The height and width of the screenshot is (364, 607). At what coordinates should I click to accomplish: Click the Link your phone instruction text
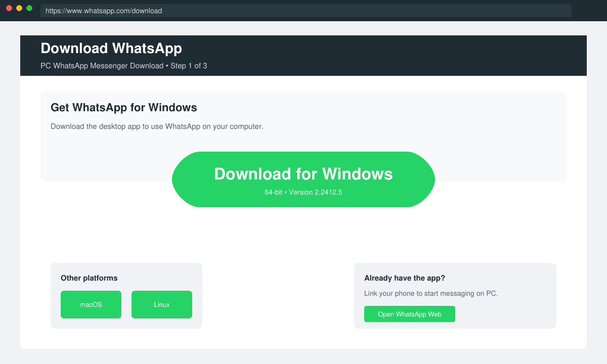(431, 293)
